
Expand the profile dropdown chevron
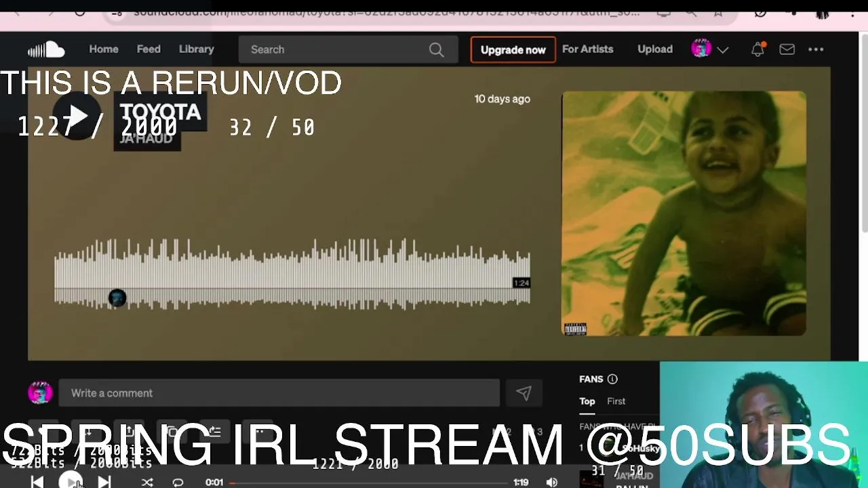[x=723, y=49]
